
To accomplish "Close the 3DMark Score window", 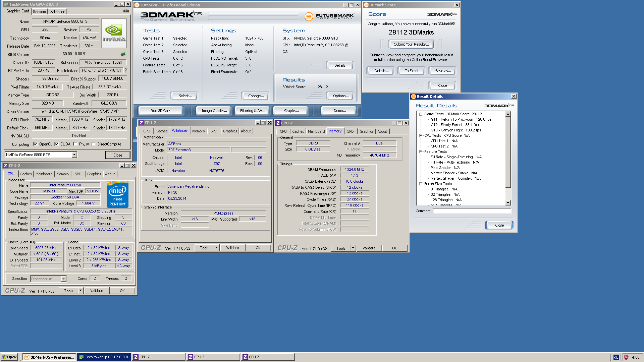I will [x=457, y=5].
